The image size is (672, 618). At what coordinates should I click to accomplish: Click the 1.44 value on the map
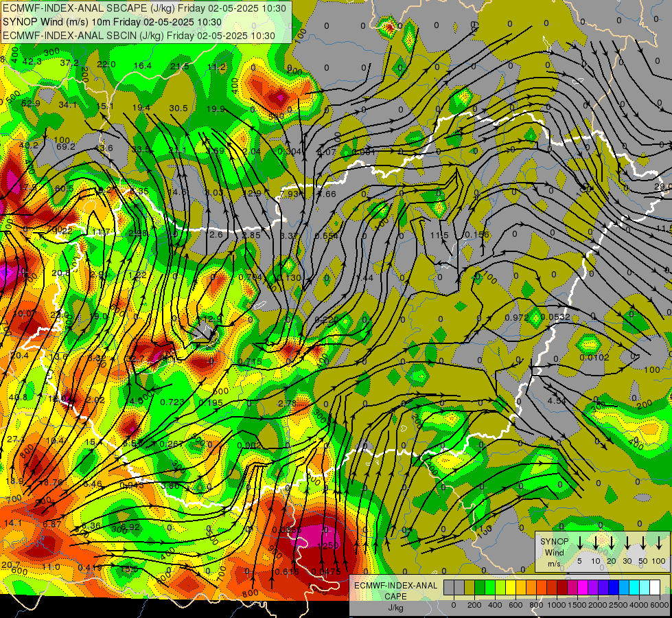(364, 278)
